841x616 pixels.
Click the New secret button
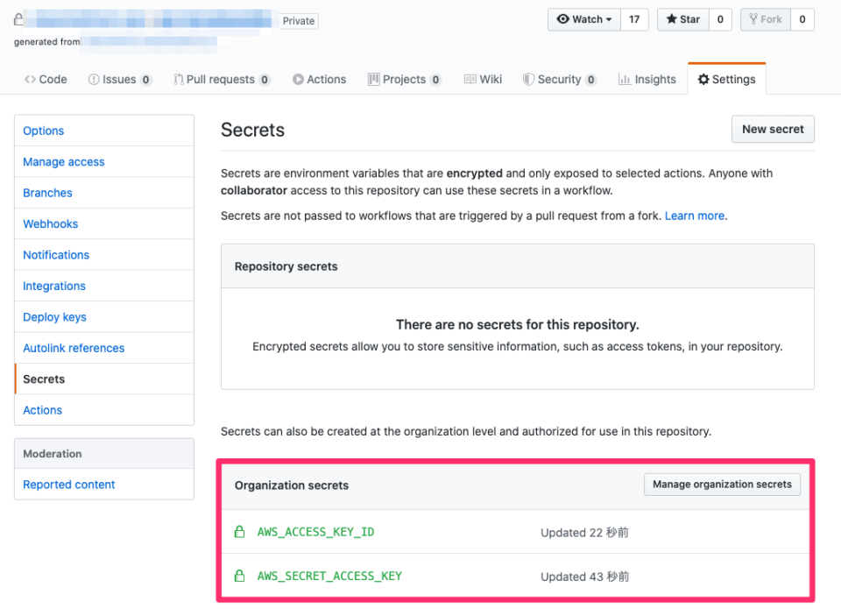click(x=773, y=130)
